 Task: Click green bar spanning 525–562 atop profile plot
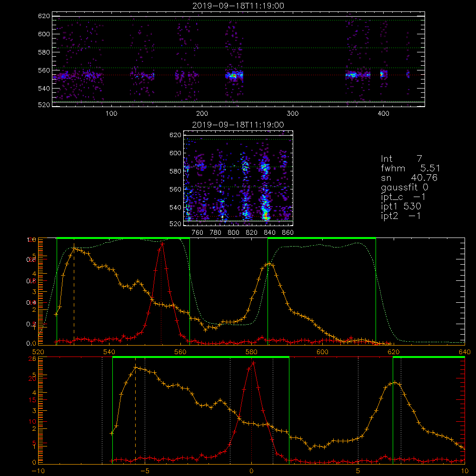tap(123, 238)
